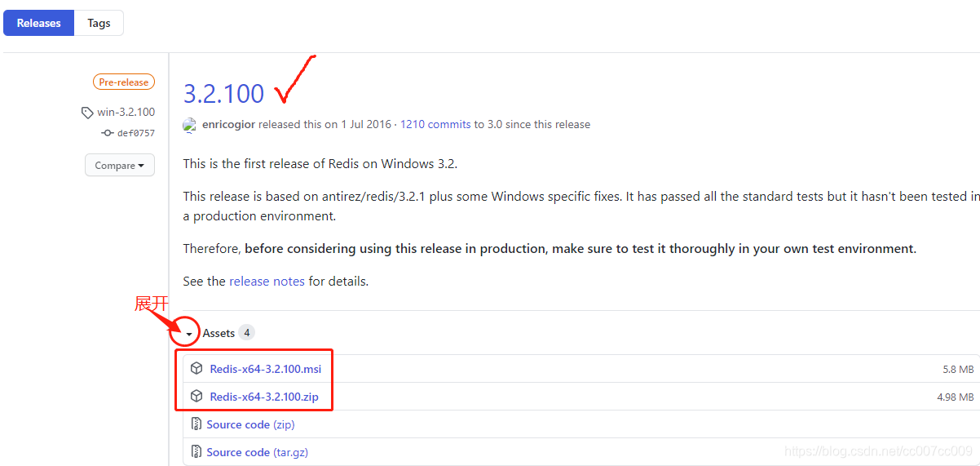Download Source code (zip)
This screenshot has width=980, height=466.
(x=250, y=424)
